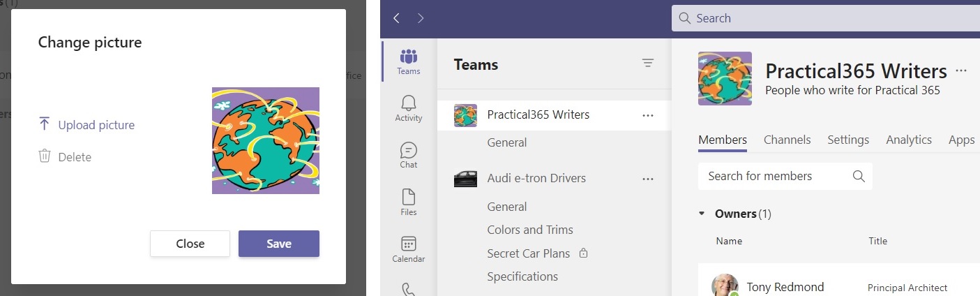Click the Search for members field
The height and width of the screenshot is (296, 980).
[x=785, y=176]
